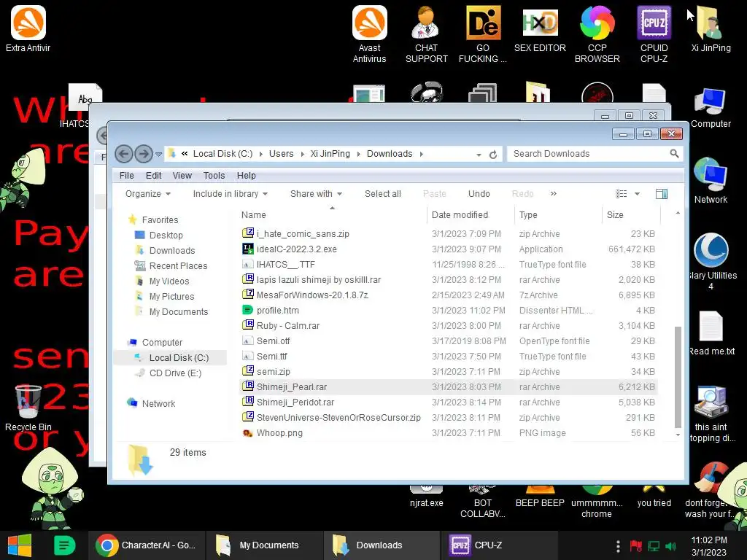Show more toolbar commands chevron
The image size is (747, 560).
[x=553, y=193]
